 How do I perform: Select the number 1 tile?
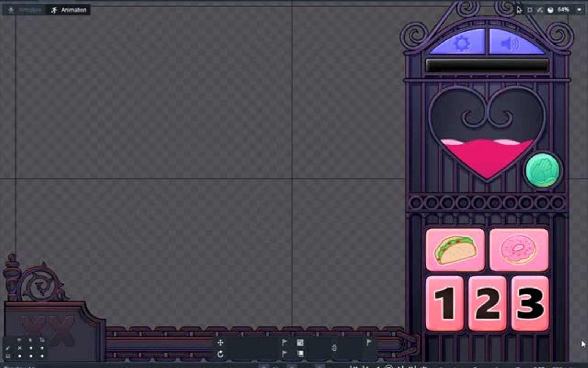(445, 303)
